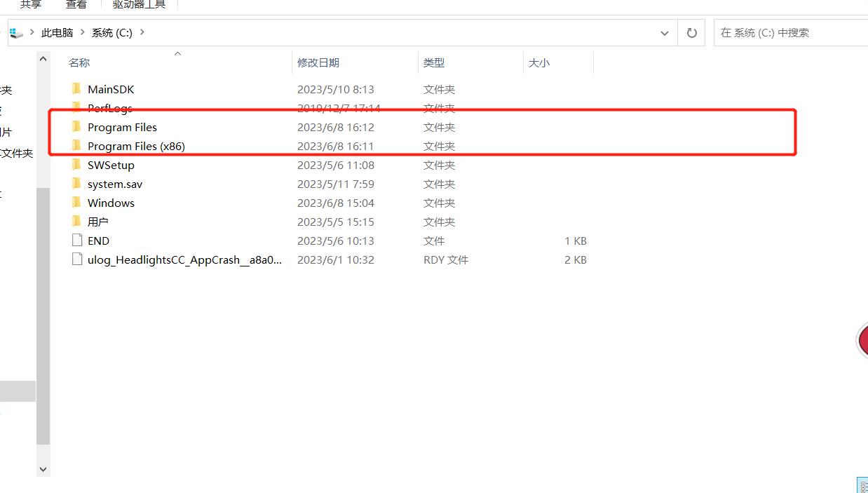Screen dimensions: 868x493
Task: Select the SWSetup folder icon
Action: pos(76,165)
